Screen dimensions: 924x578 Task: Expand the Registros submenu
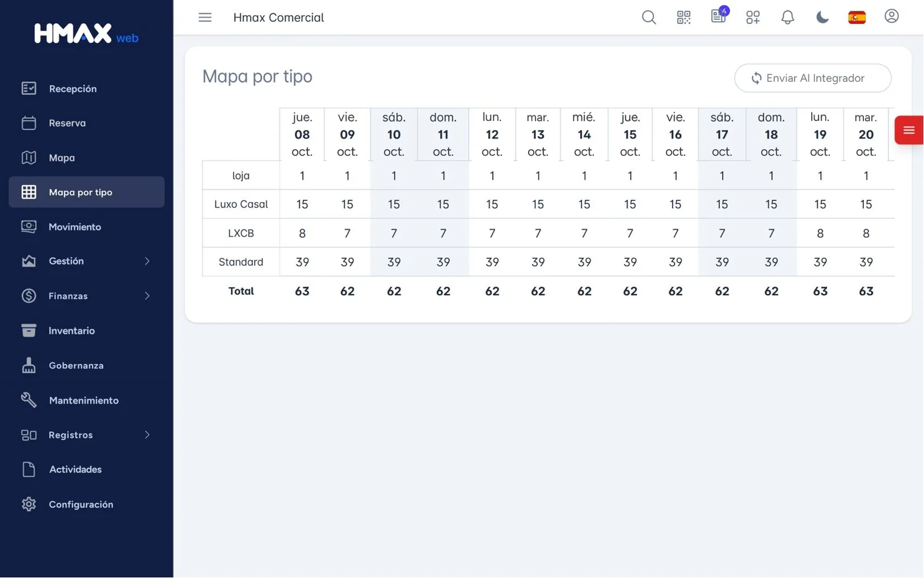coord(86,435)
